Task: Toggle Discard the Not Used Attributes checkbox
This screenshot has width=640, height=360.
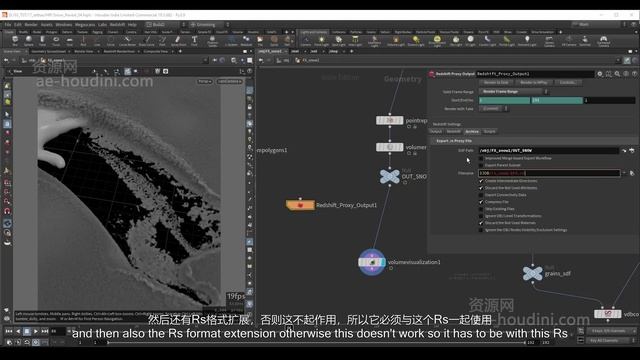Action: [x=481, y=188]
